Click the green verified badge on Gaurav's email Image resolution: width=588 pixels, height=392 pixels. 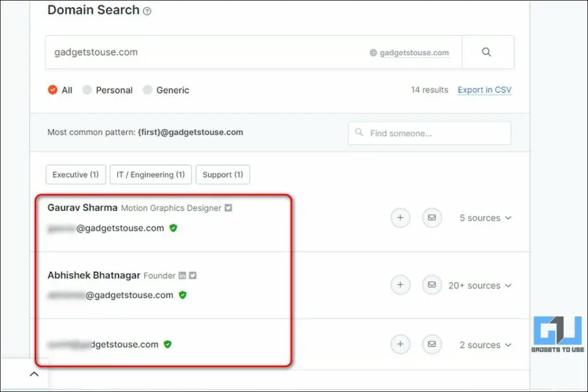coord(172,228)
